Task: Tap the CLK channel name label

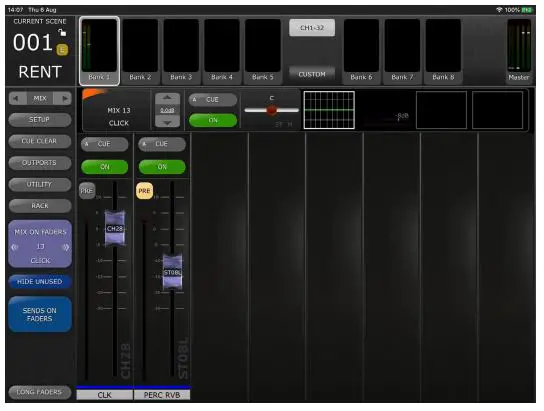Action: tap(104, 395)
